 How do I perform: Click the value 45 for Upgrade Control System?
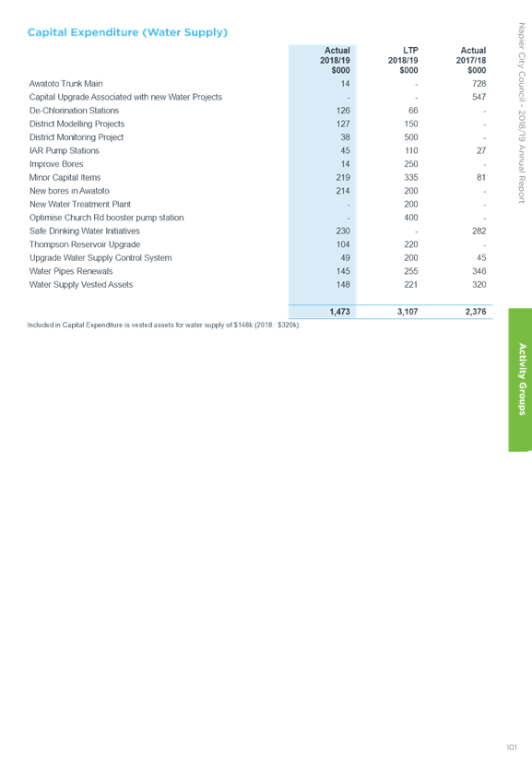[x=481, y=258]
